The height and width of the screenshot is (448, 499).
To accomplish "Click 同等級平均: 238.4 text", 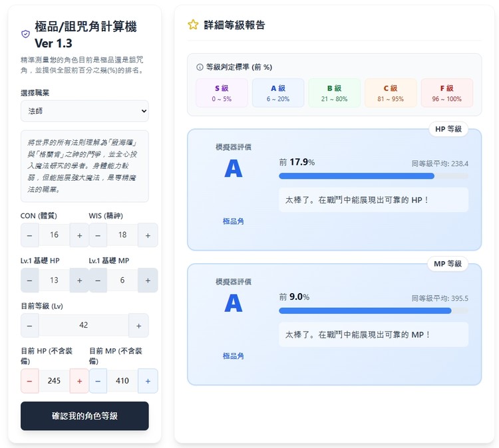I will (440, 164).
